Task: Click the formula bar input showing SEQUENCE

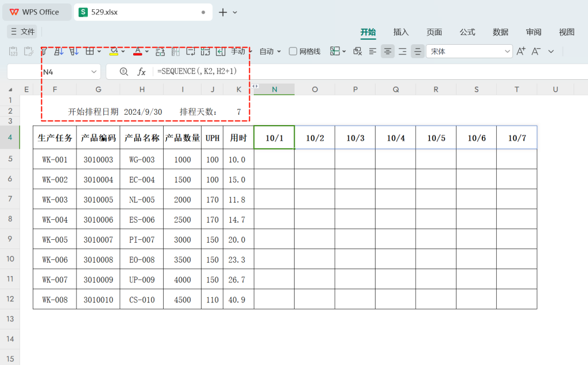Action: click(x=372, y=71)
